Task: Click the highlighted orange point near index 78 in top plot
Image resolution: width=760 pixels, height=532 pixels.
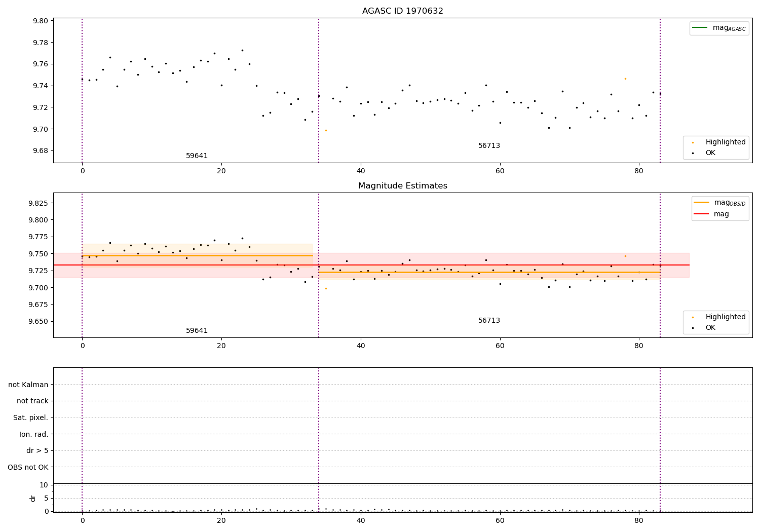Action: click(x=625, y=79)
